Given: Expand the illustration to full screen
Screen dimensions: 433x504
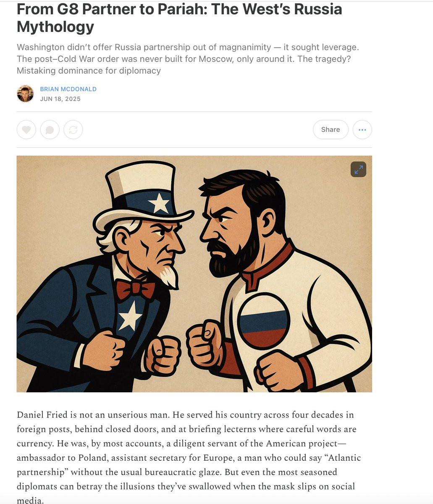Looking at the screenshot, I should click(x=358, y=169).
